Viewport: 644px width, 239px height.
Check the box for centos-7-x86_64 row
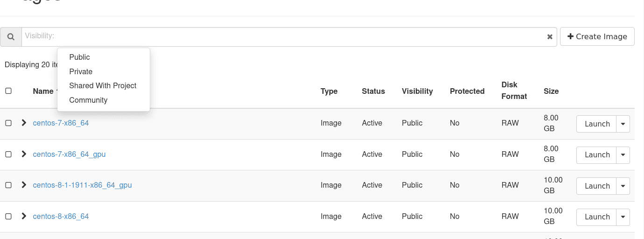pyautogui.click(x=8, y=123)
